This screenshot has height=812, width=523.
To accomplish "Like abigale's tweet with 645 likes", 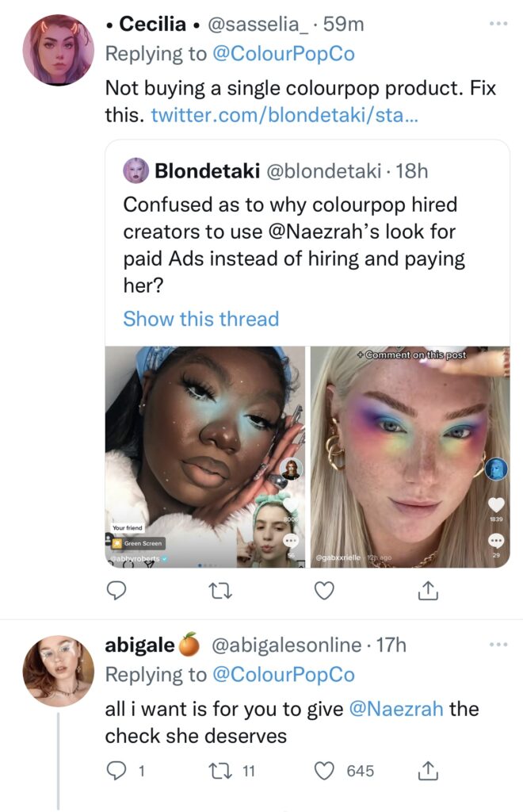I will (344, 771).
